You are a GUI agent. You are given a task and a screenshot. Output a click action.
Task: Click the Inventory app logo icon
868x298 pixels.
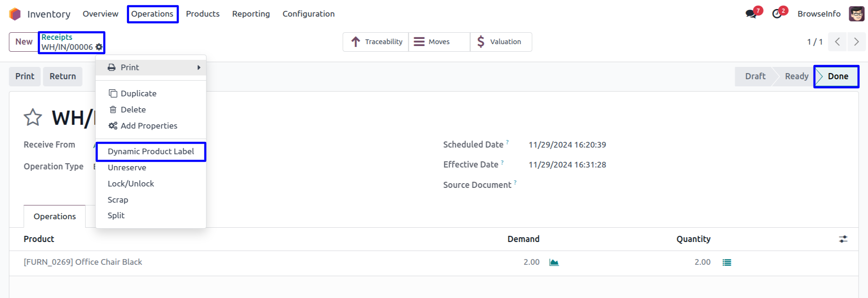[x=15, y=14]
